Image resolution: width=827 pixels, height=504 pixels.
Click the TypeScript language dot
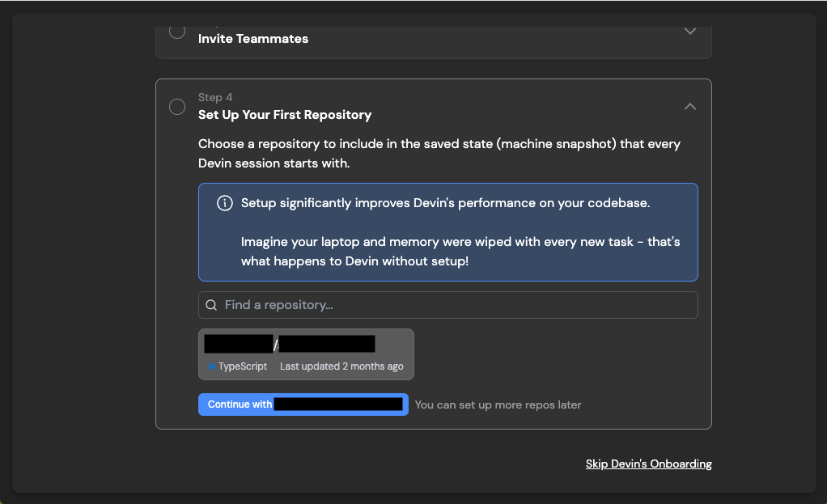point(212,366)
